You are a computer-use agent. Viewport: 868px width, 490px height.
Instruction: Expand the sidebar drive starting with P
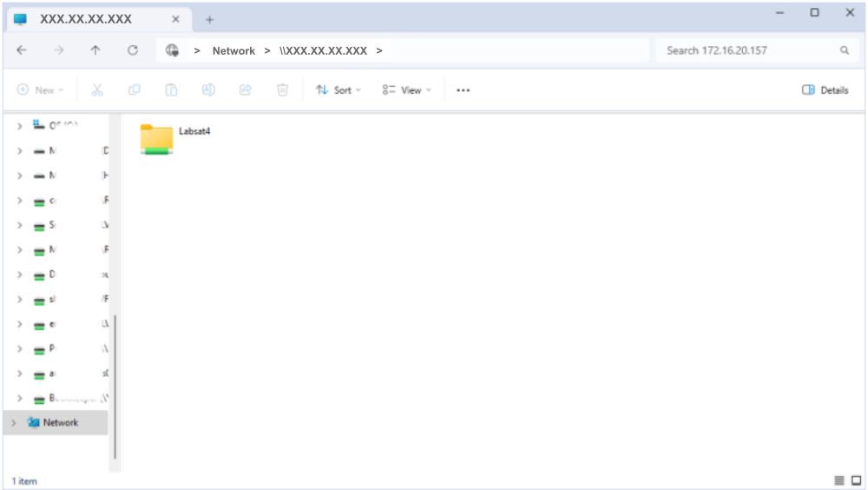pos(20,348)
